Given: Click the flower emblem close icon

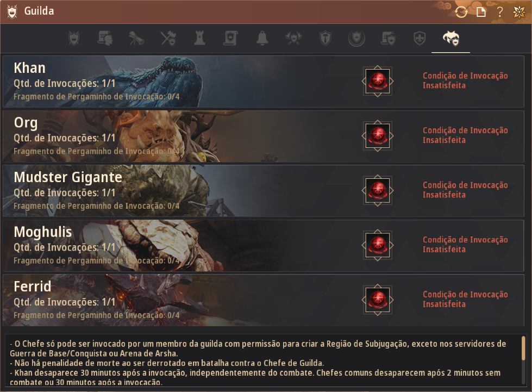Looking at the screenshot, I should tap(519, 12).
